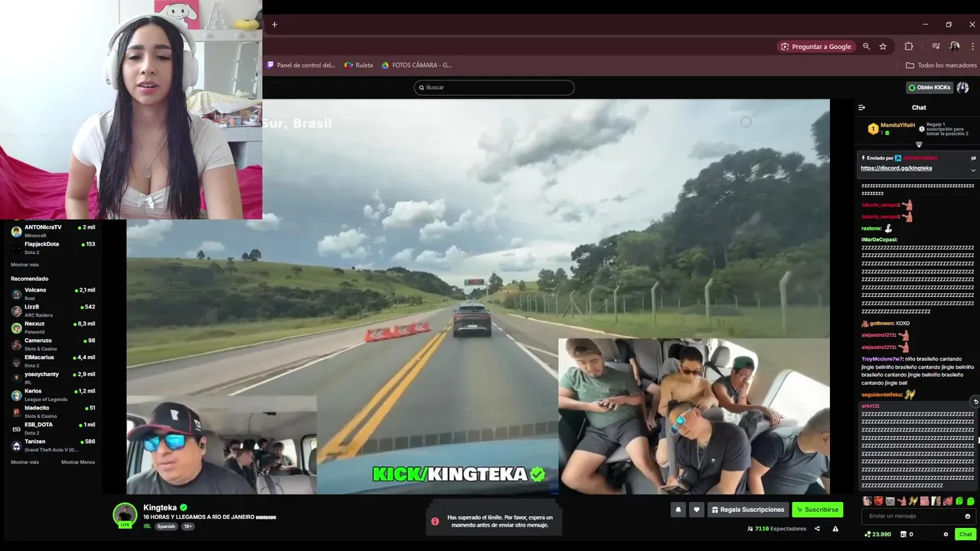Click the notifications bell button

coord(678,510)
